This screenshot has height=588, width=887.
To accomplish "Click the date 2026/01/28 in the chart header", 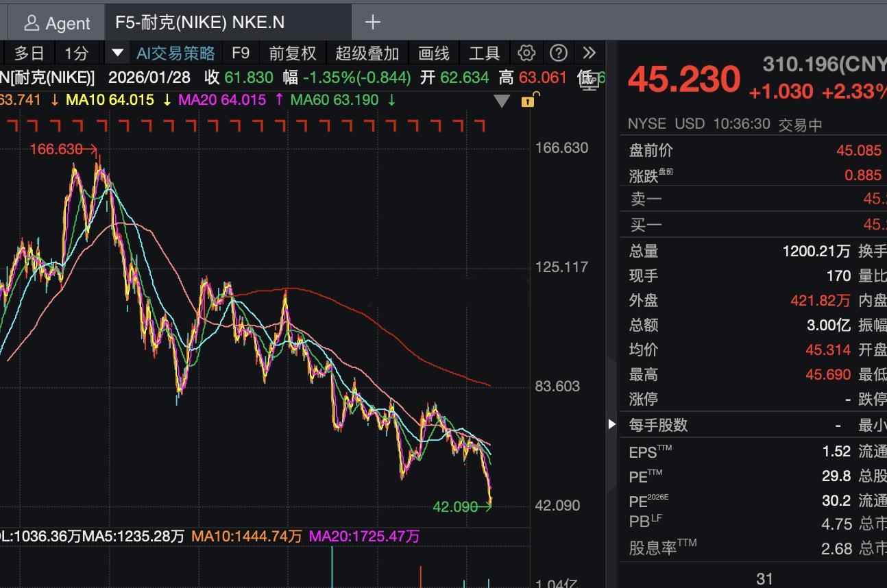I will tap(150, 77).
